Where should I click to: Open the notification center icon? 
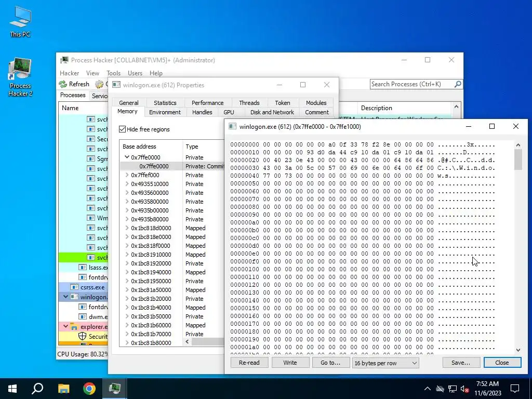point(515,389)
